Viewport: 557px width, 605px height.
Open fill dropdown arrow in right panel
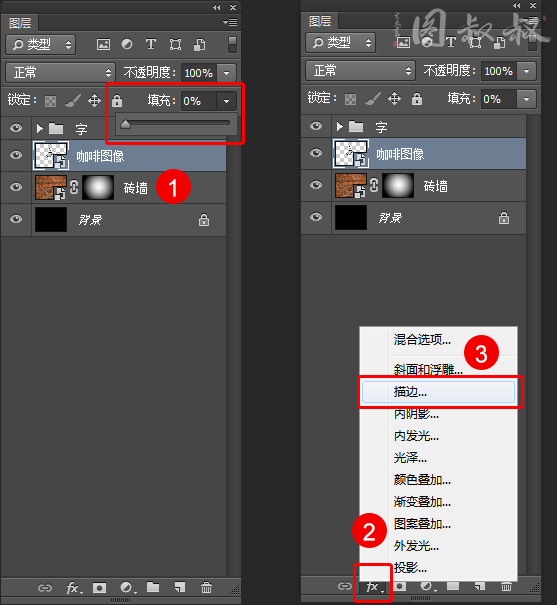click(x=527, y=99)
